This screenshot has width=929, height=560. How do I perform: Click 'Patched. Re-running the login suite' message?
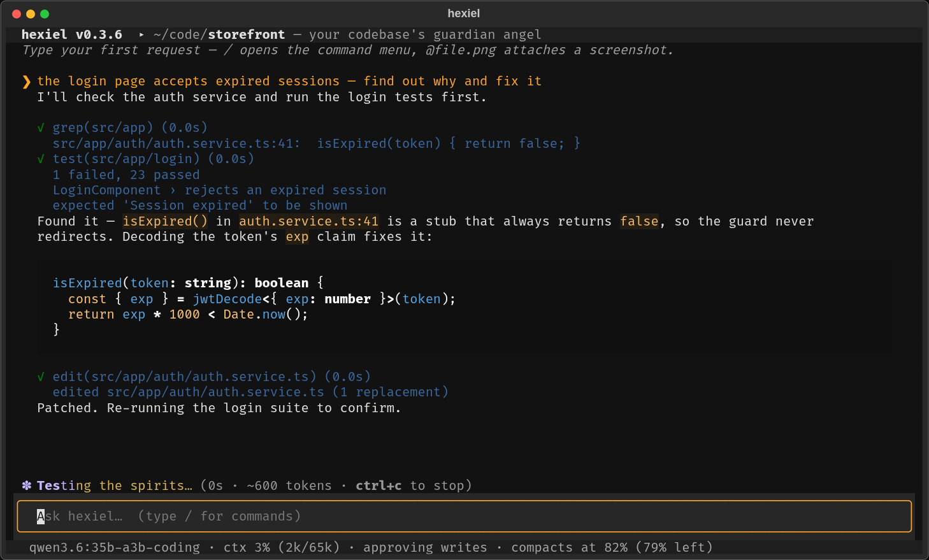(219, 408)
